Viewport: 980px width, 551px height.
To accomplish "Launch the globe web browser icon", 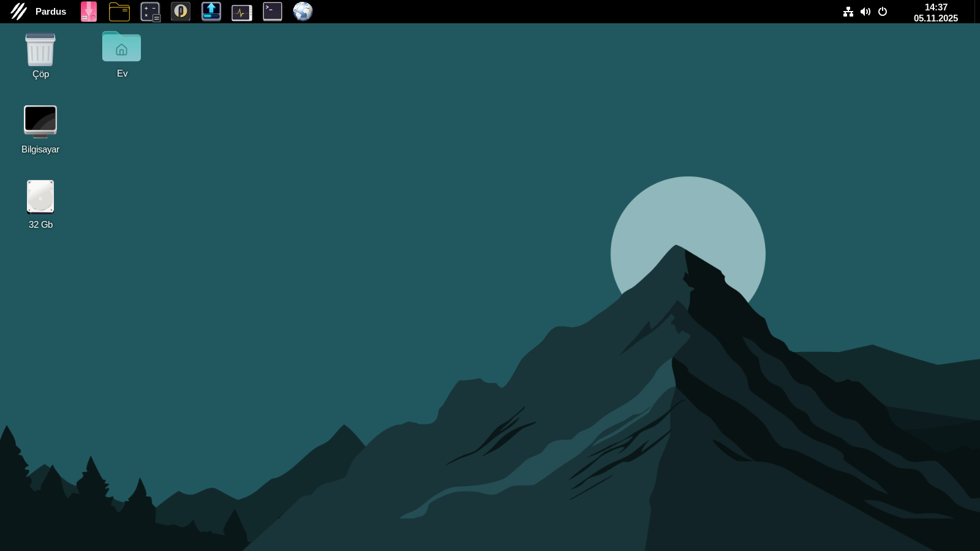I will point(303,12).
